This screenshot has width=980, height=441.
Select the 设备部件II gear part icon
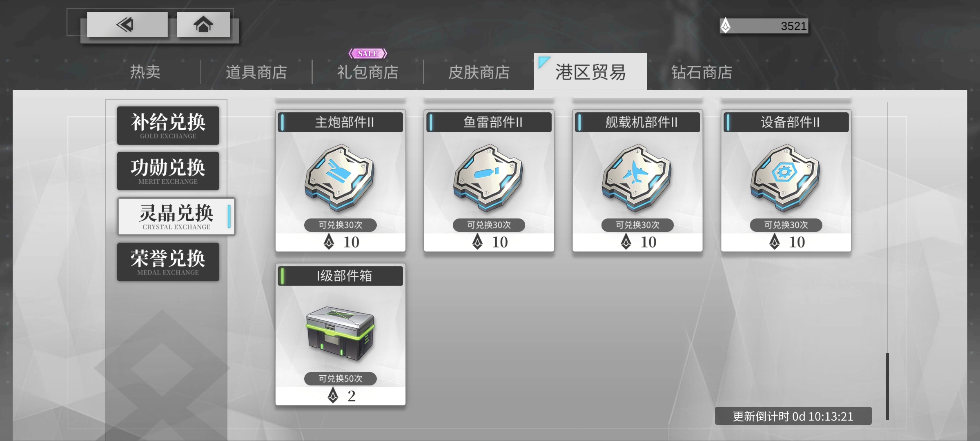click(786, 177)
